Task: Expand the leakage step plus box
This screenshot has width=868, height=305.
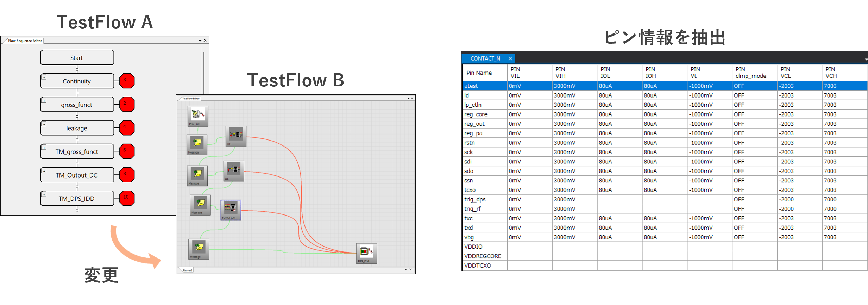Action: coord(44,124)
